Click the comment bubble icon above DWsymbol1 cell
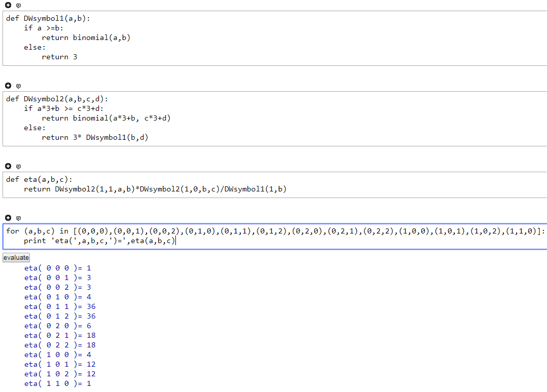This screenshot has height=392, width=547. tap(18, 6)
